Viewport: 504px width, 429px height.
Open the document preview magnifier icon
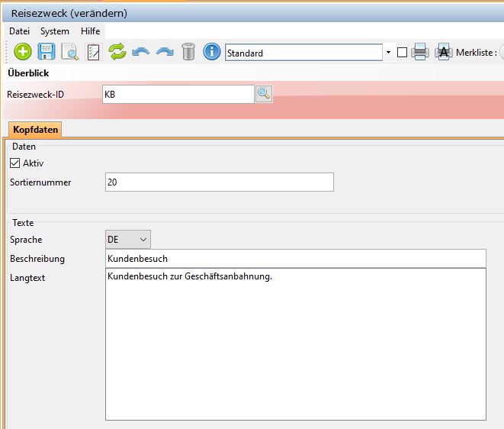[x=70, y=52]
